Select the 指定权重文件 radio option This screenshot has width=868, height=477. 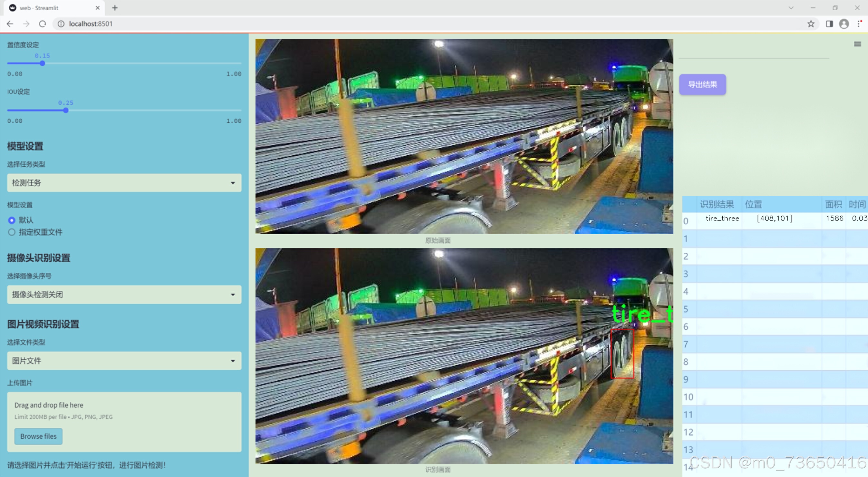[x=12, y=232]
